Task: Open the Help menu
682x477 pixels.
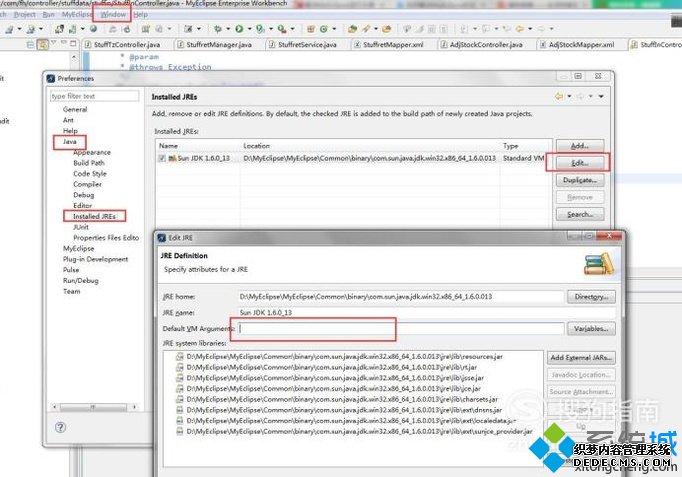Action: (x=140, y=14)
